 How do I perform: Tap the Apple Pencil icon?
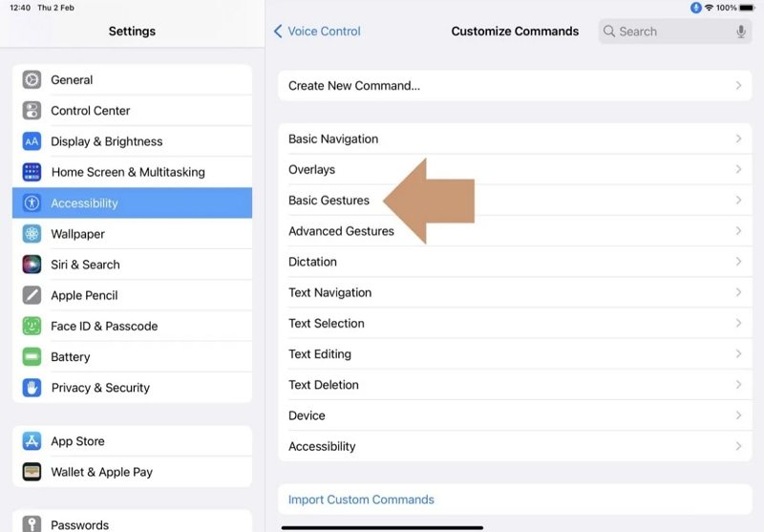coord(32,295)
